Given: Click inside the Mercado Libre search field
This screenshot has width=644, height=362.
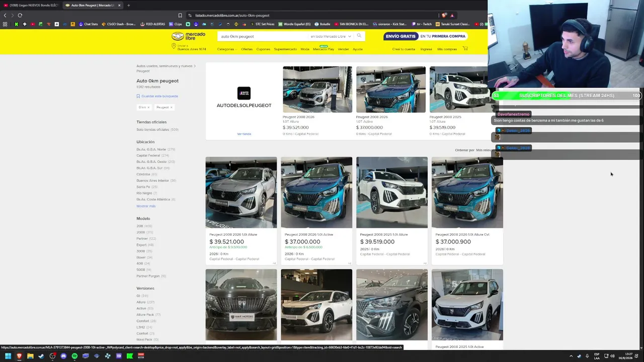Looking at the screenshot, I should [x=263, y=36].
